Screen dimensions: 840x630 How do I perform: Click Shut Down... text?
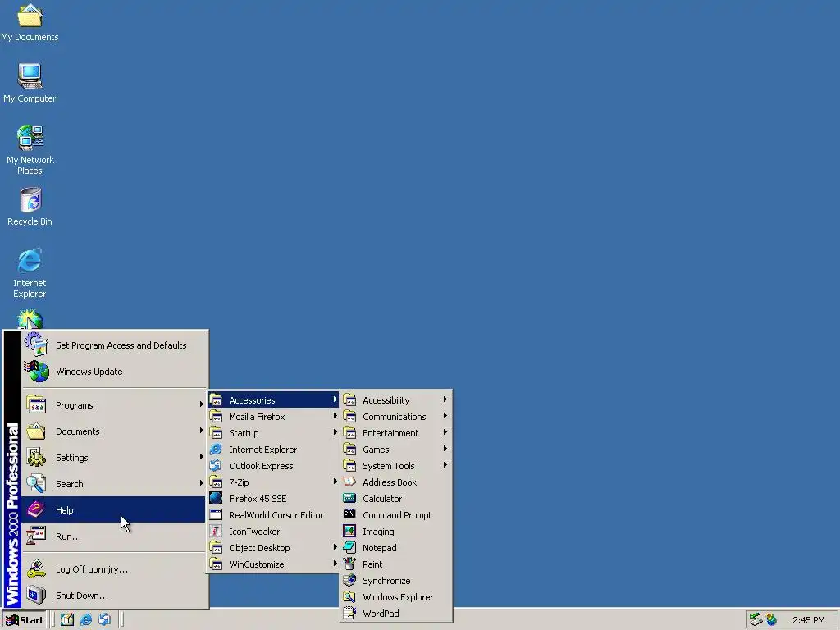coord(82,596)
